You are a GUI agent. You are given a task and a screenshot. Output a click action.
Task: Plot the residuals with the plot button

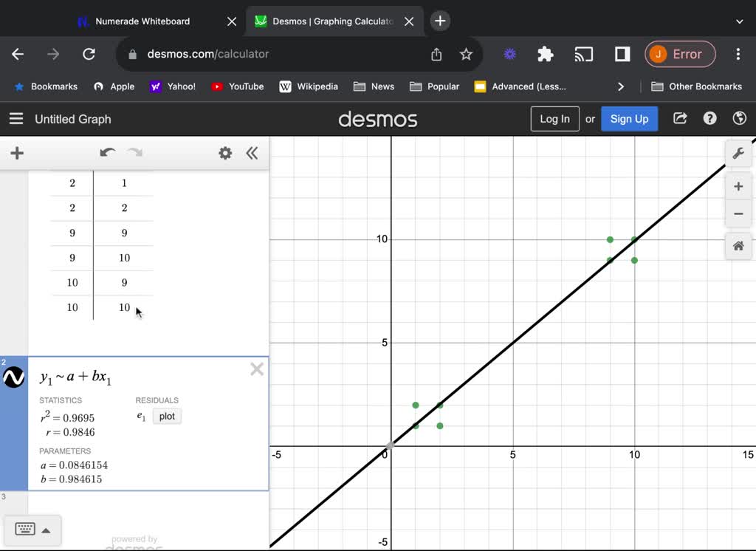click(x=167, y=416)
